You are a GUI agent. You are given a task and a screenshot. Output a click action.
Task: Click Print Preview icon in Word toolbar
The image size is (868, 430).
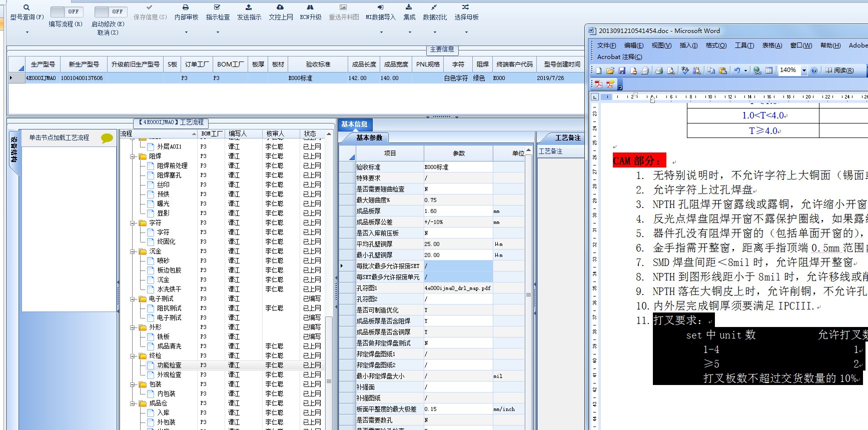(x=671, y=70)
